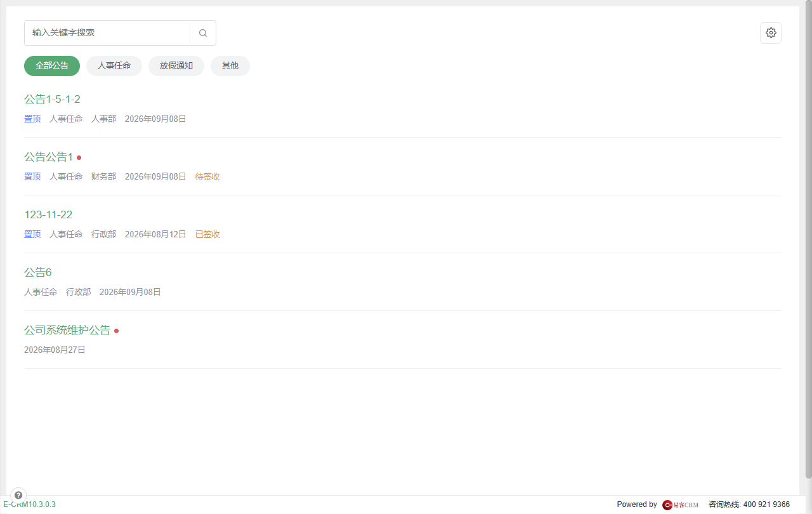This screenshot has height=514, width=812.
Task: Click the vertical scrollbar on the right
Action: [x=808, y=241]
